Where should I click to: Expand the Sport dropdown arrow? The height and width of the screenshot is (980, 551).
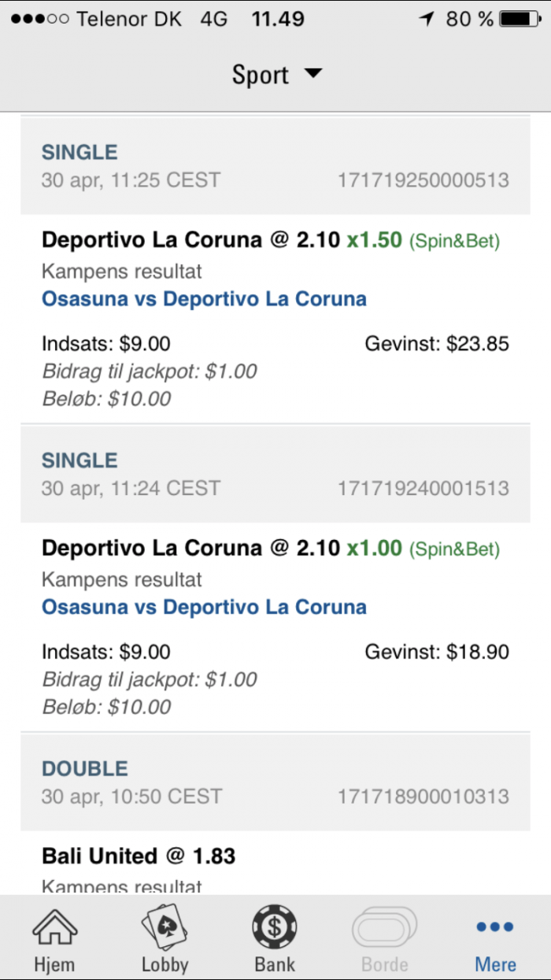[x=313, y=74]
